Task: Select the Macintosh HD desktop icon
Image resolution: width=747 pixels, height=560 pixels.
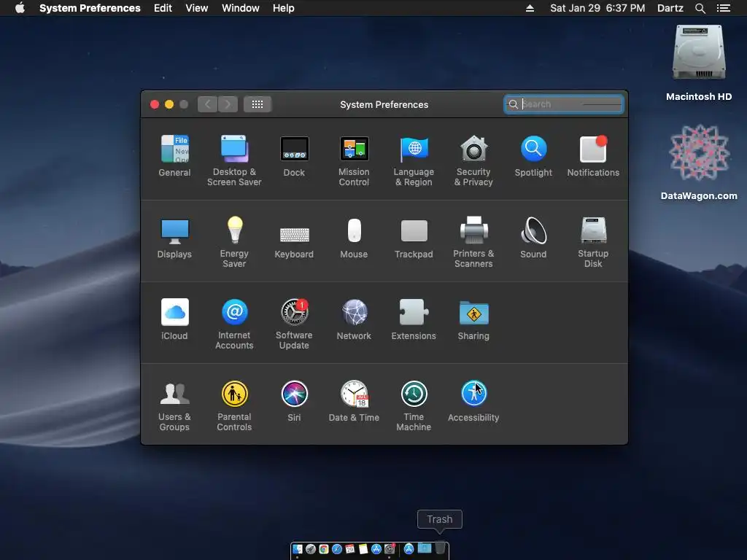Action: point(699,63)
